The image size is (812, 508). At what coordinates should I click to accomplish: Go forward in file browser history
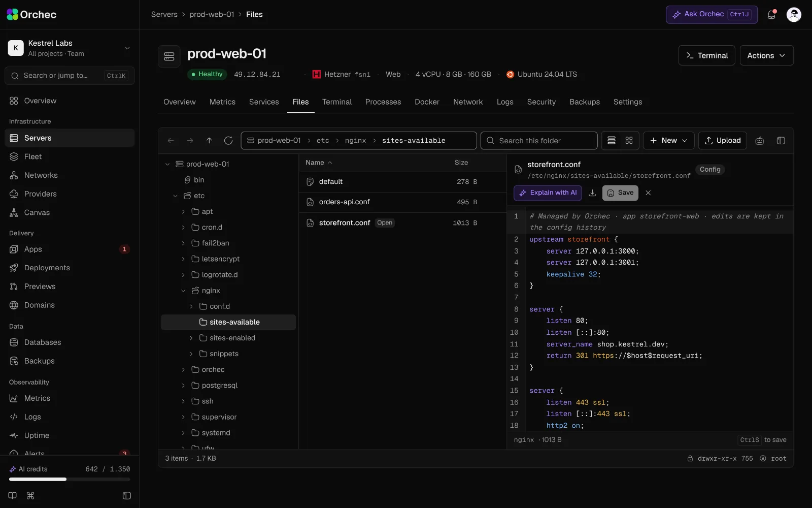coord(190,141)
